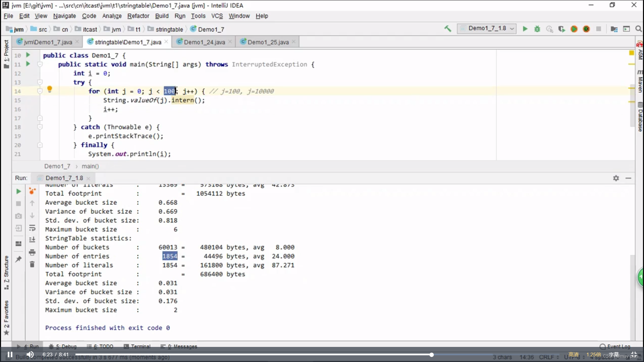Collapse the main method fold marker
Image resolution: width=644 pixels, height=362 pixels.
(40, 64)
